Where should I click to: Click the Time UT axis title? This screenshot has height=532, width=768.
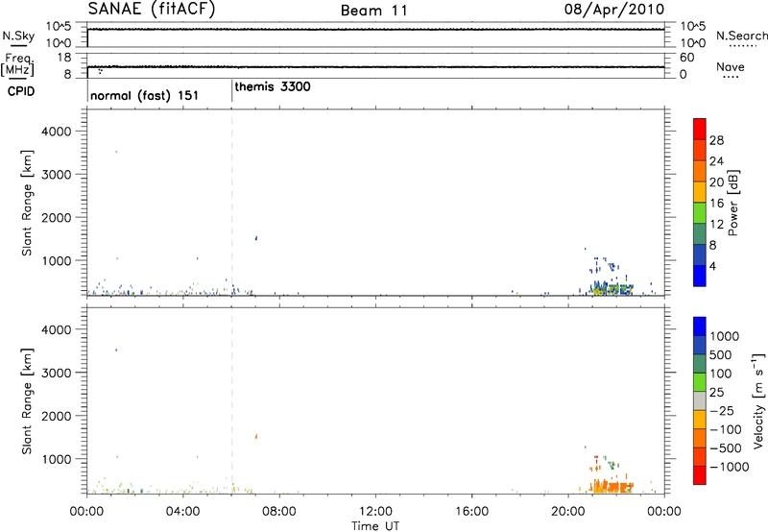coord(375,526)
